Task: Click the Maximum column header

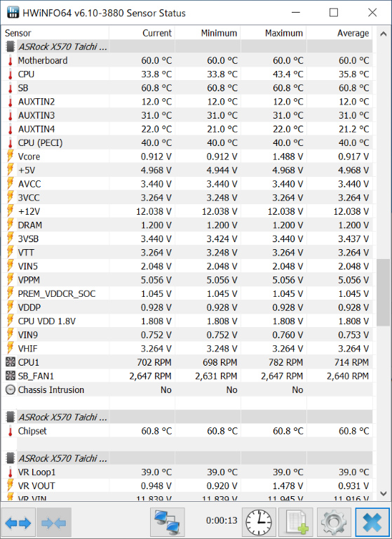Action: pyautogui.click(x=273, y=33)
